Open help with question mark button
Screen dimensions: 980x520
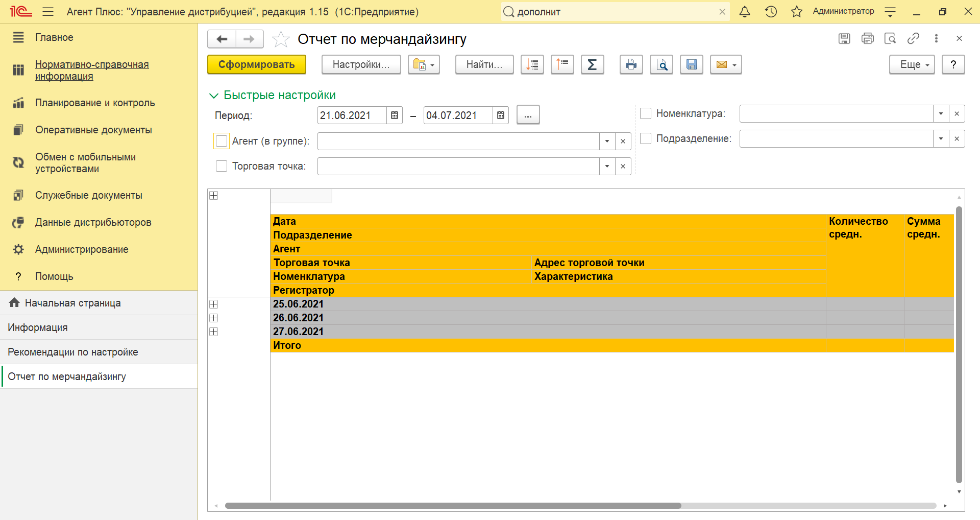(x=953, y=65)
